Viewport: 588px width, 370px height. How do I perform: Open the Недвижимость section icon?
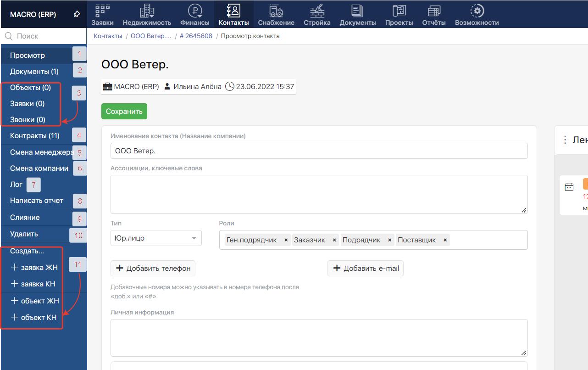pyautogui.click(x=147, y=11)
